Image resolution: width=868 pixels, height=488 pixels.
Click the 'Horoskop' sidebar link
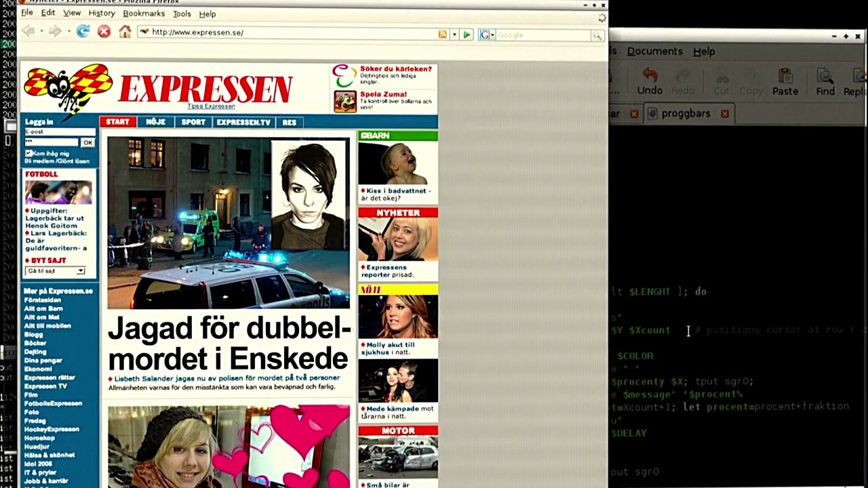(39, 438)
